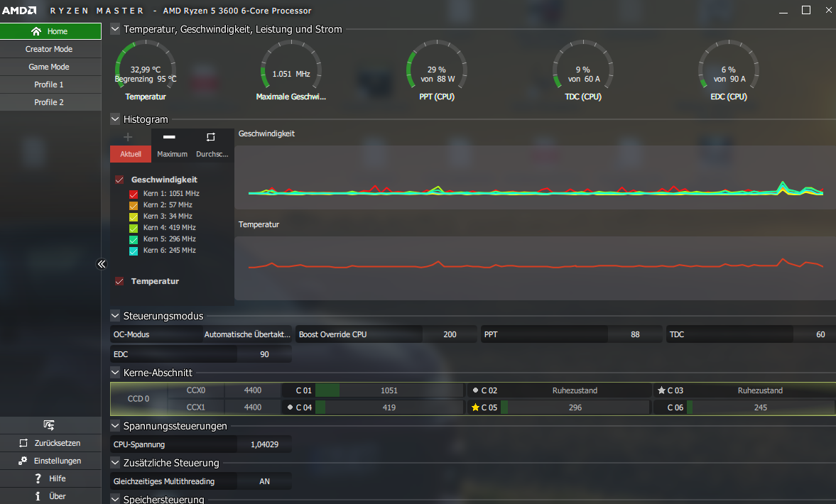
Task: Select Profile 1
Action: 50,84
